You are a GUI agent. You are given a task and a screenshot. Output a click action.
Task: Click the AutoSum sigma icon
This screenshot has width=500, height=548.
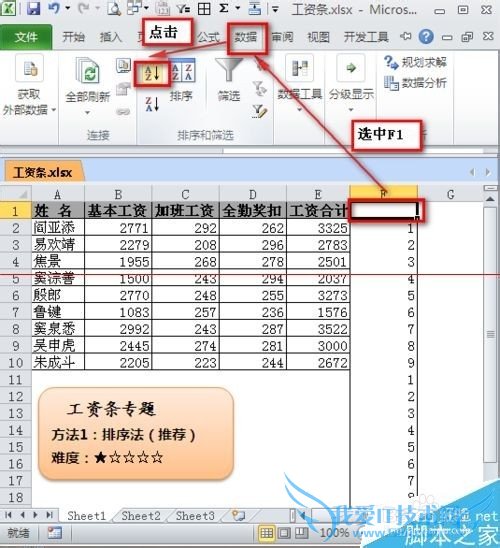click(224, 8)
